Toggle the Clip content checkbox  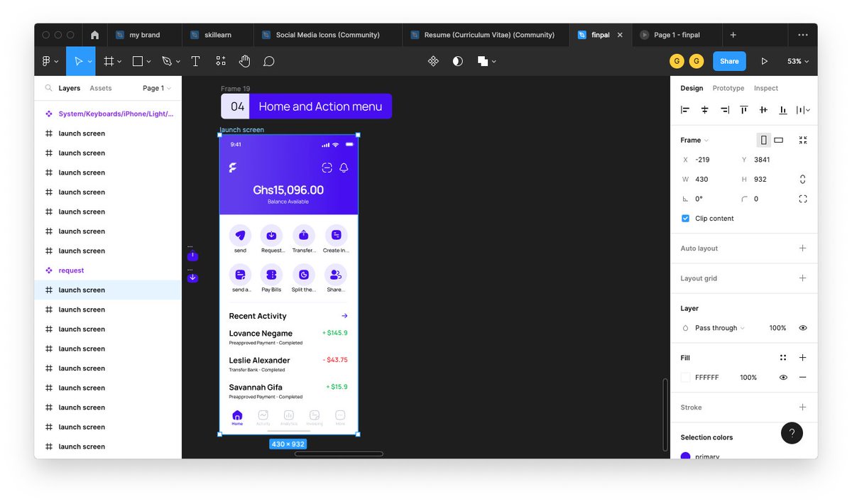coord(685,219)
